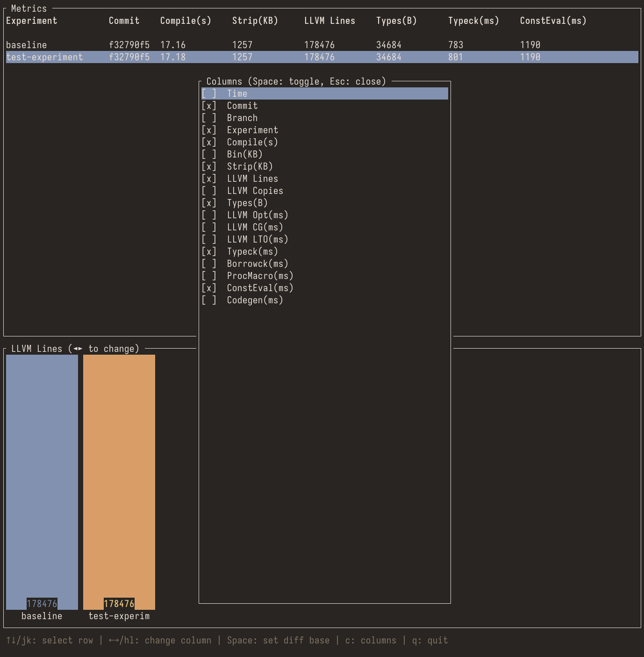
Task: Uncheck the ConstEval(ms) column
Action: click(209, 288)
